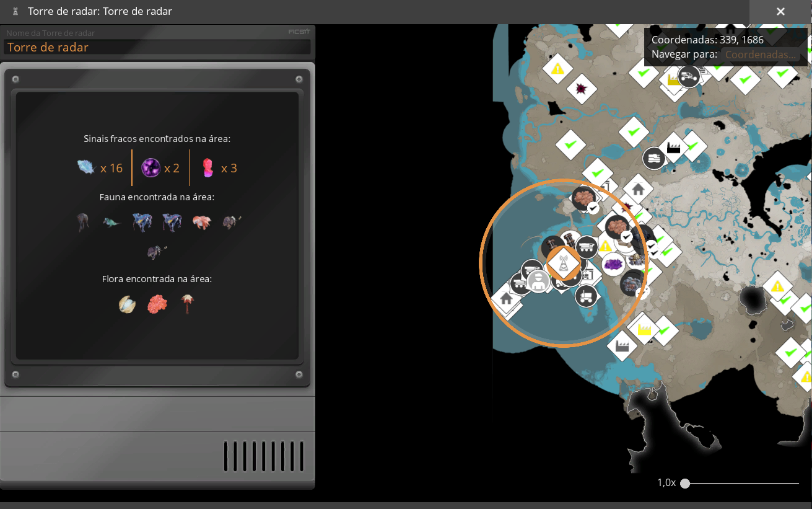Click the pink Somersloop weak signal icon
This screenshot has height=509, width=812.
pos(208,167)
